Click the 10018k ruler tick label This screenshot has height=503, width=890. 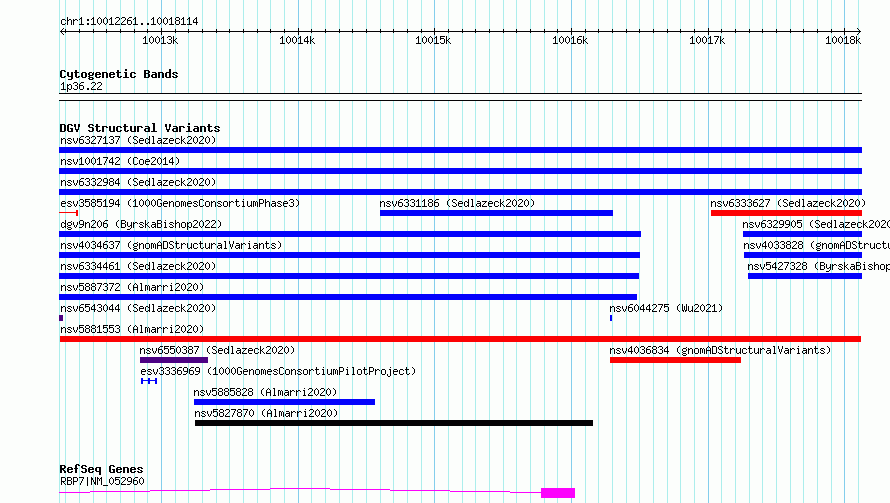(843, 40)
